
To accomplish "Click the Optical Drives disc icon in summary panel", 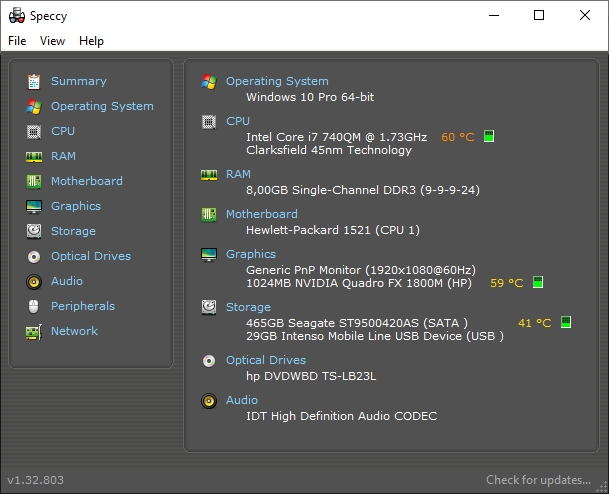I will coord(209,361).
